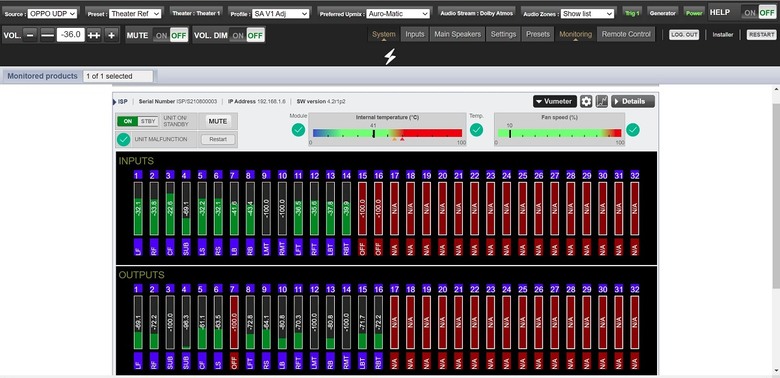
Task: Click the Unit Malfunction check icon
Action: (x=124, y=139)
